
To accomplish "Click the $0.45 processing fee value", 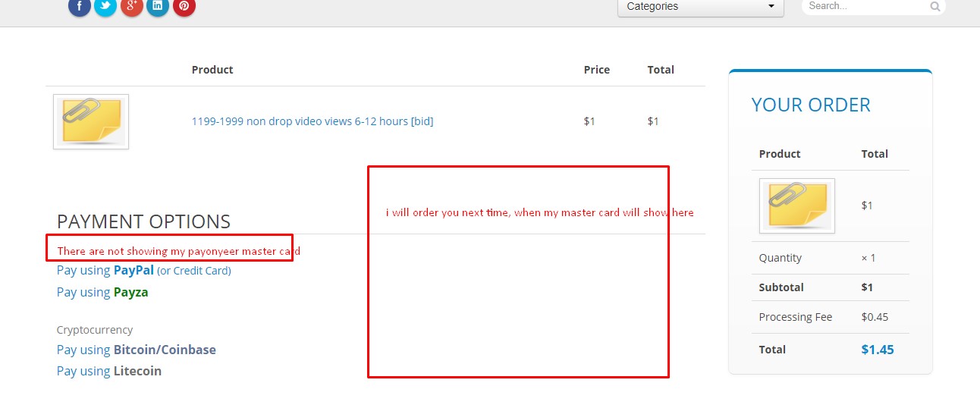I will pos(875,317).
